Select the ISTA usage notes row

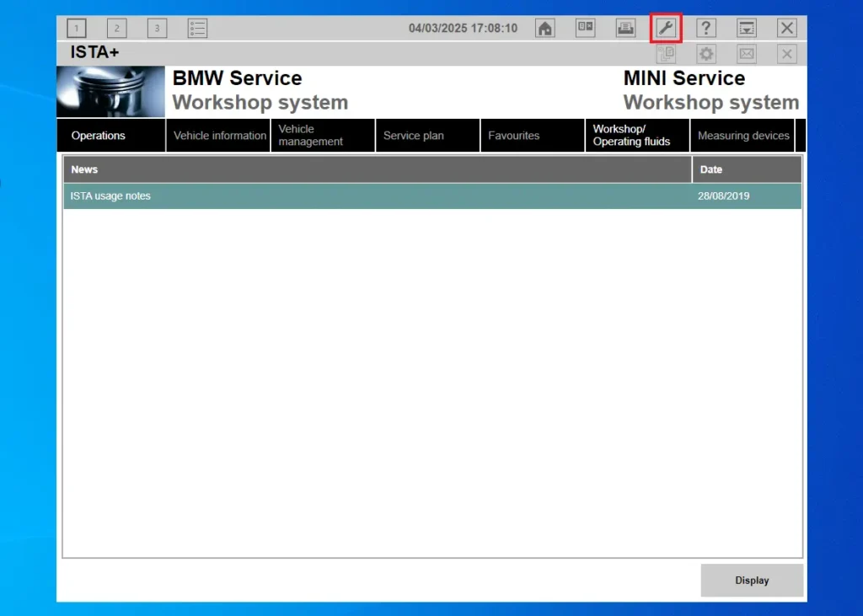[x=432, y=196]
